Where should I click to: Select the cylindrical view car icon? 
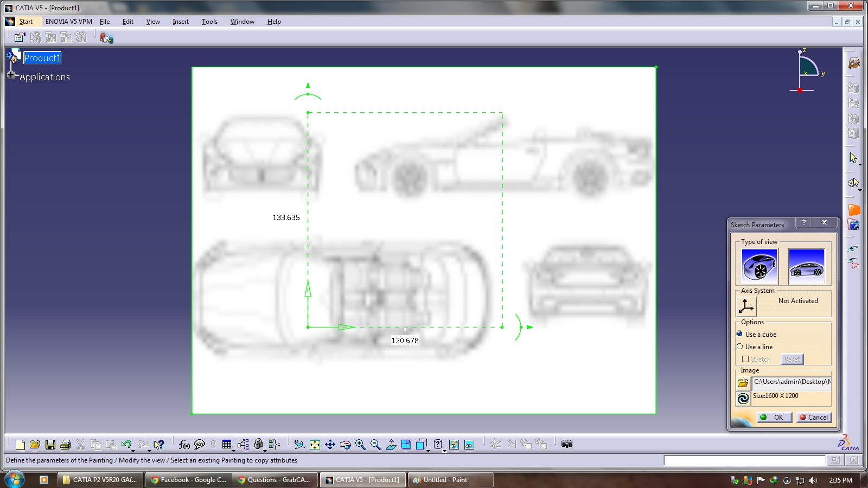click(806, 265)
